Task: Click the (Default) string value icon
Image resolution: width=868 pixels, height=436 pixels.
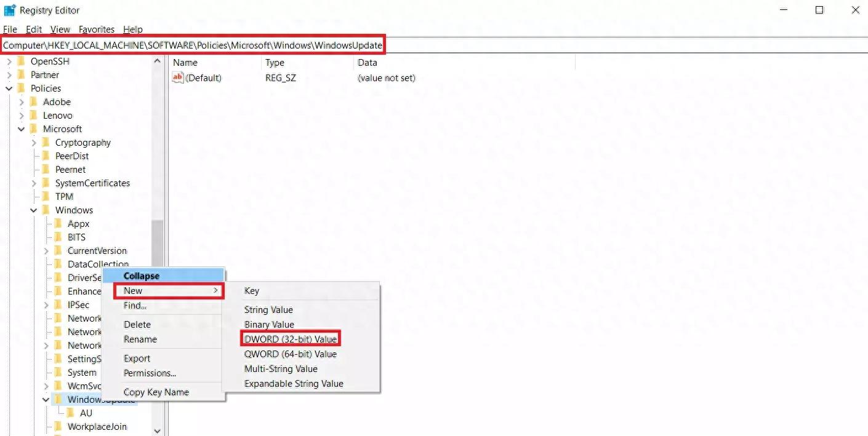Action: click(178, 78)
